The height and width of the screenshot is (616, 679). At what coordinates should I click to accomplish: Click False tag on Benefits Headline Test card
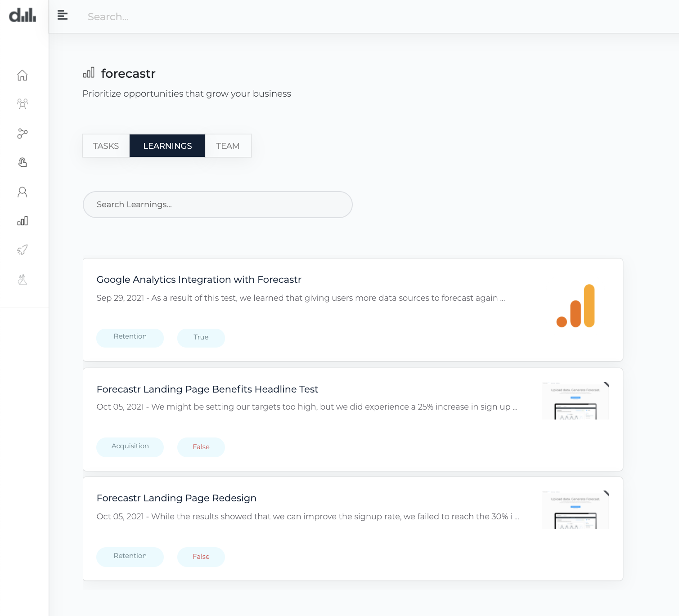click(201, 447)
